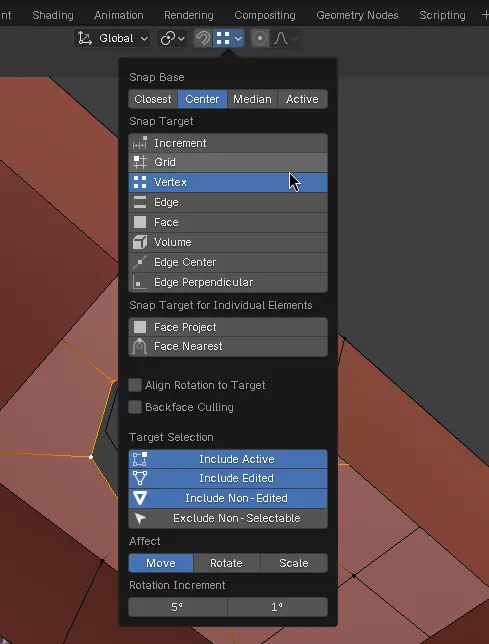489x644 pixels.
Task: Click the Edge Perpendicular icon
Action: tap(140, 282)
